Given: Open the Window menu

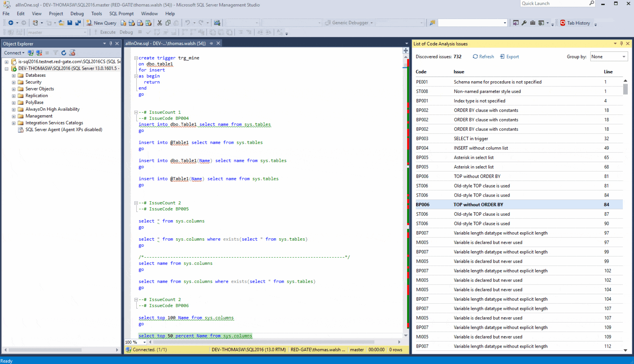Looking at the screenshot, I should [x=149, y=14].
